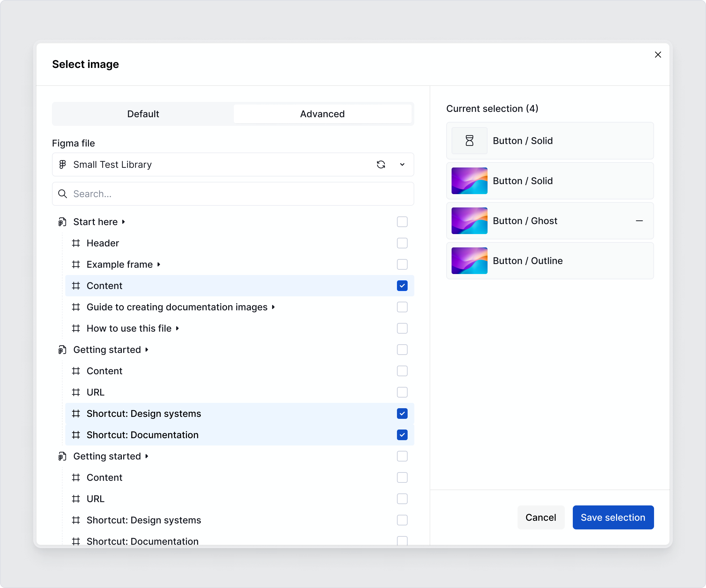This screenshot has height=588, width=706.
Task: Click the Figma file icon before Small Test Library
Action: 63,165
